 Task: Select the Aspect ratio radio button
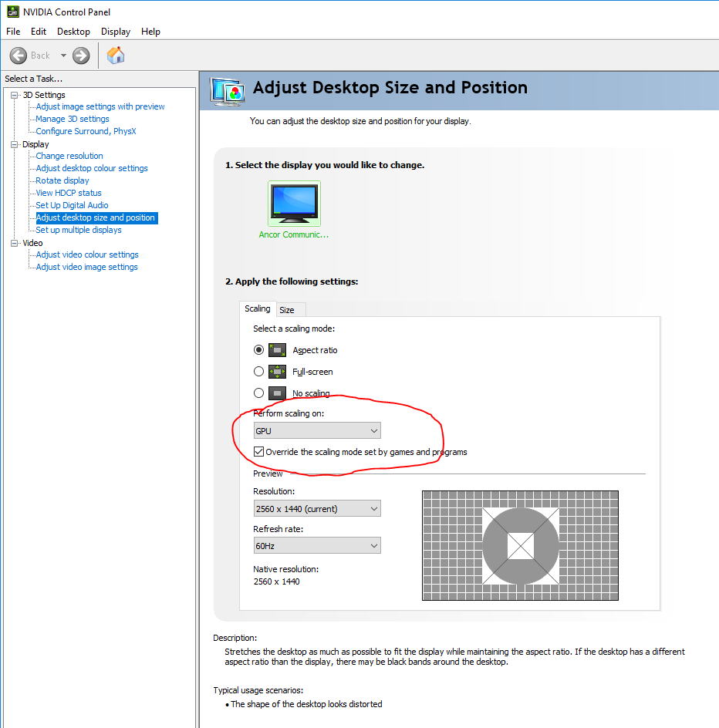(x=258, y=349)
